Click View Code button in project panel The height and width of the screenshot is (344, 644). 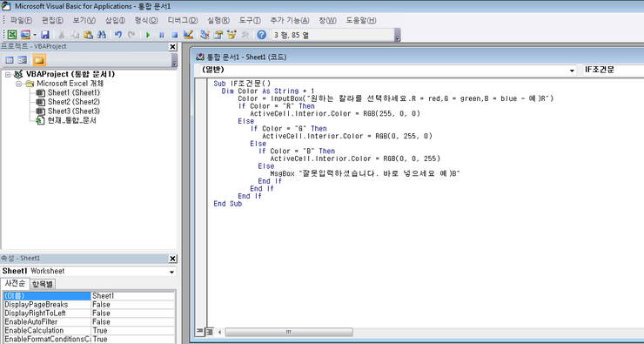tap(9, 60)
